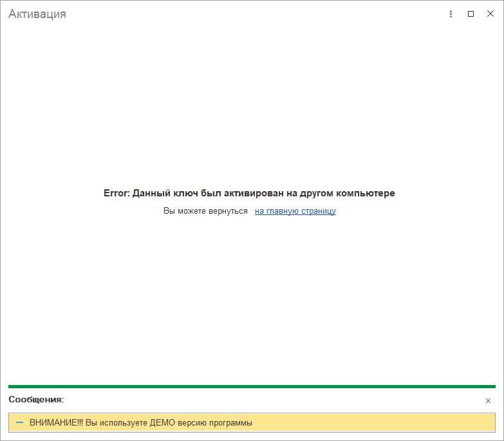This screenshot has width=504, height=441.
Task: Click blank page area below the homepage link
Action: pos(252,296)
